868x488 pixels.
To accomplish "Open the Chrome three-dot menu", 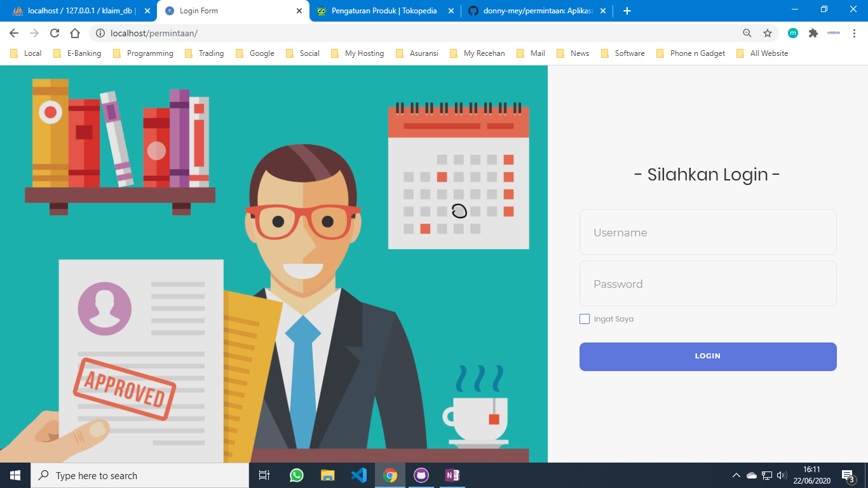I will [x=854, y=33].
